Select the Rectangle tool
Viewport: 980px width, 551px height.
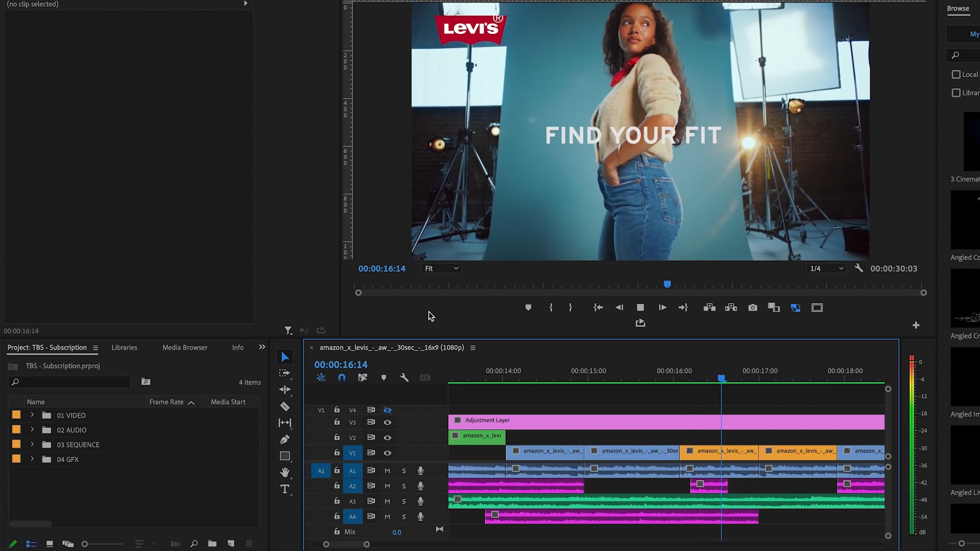tap(285, 456)
